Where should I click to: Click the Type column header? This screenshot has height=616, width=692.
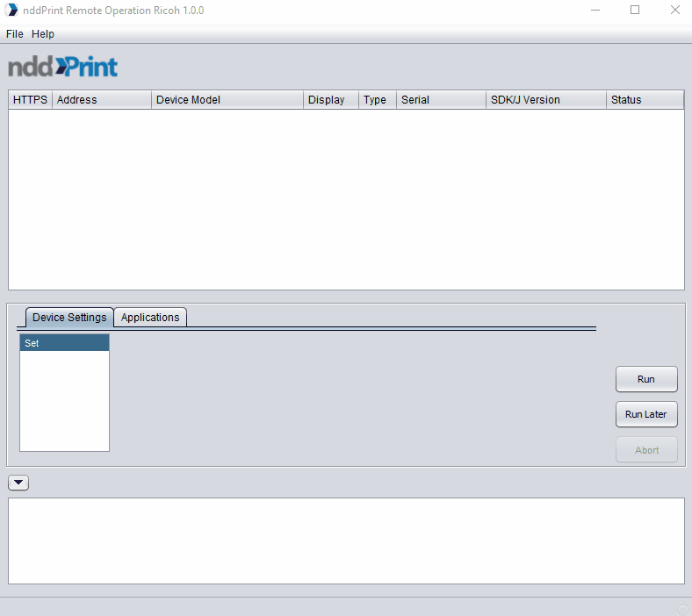[x=377, y=100]
